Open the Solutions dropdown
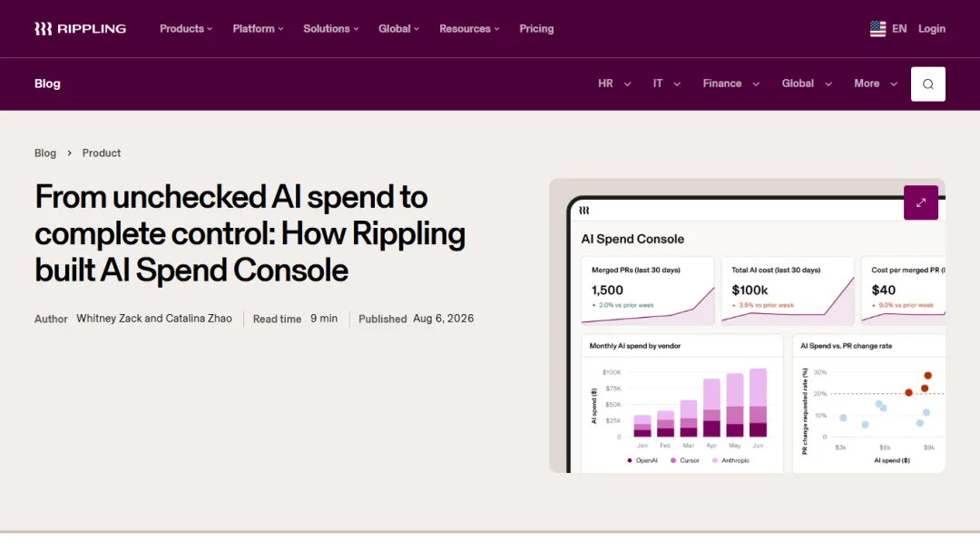The width and height of the screenshot is (980, 552). point(330,29)
